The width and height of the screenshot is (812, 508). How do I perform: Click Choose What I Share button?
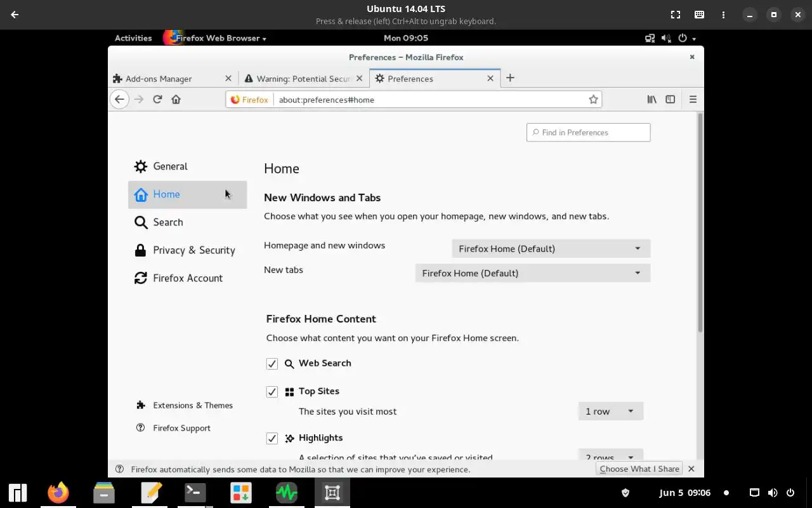click(x=639, y=469)
